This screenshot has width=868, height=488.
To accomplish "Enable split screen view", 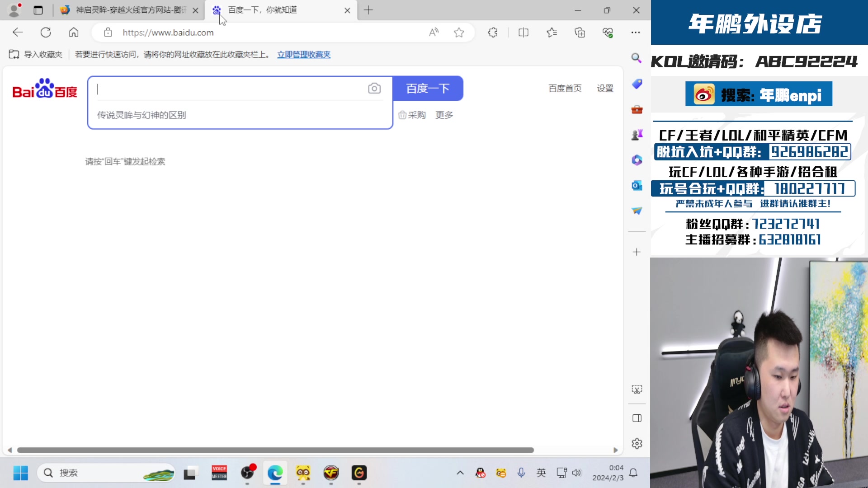I will pyautogui.click(x=524, y=32).
